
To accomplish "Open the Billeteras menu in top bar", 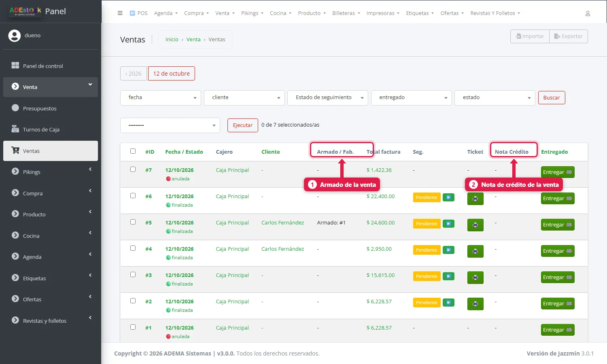I will click(346, 13).
